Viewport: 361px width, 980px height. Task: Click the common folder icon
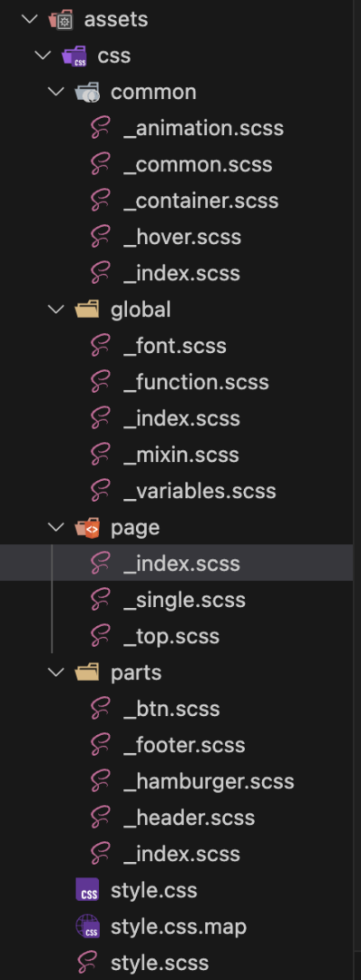pos(87,93)
